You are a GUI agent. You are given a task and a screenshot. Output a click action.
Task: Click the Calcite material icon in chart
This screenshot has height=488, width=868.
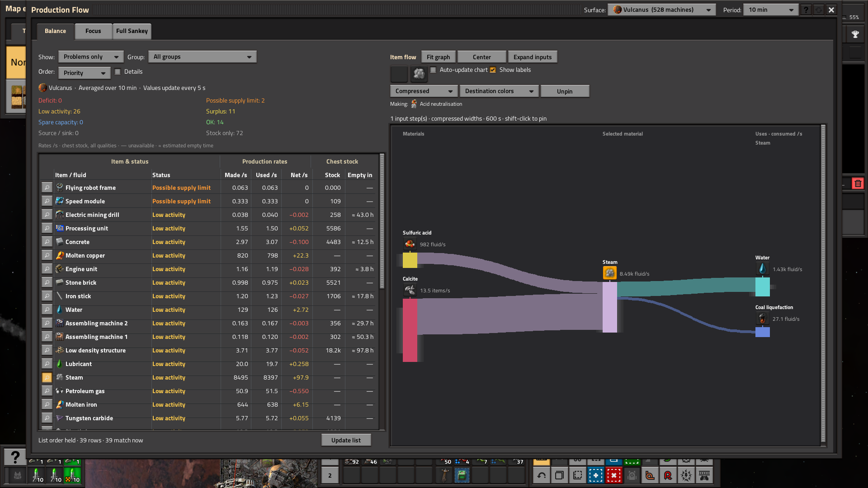click(x=410, y=290)
